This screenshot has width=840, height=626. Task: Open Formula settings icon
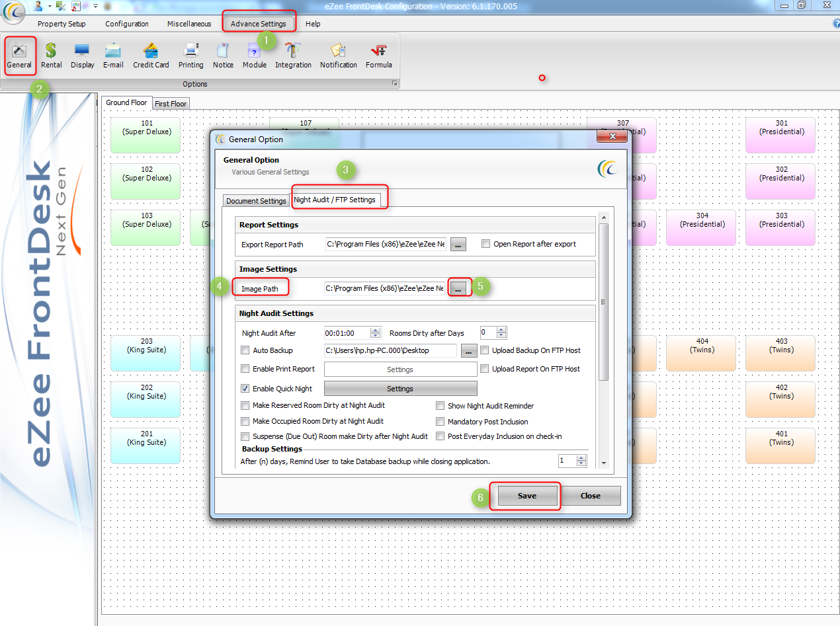click(379, 56)
